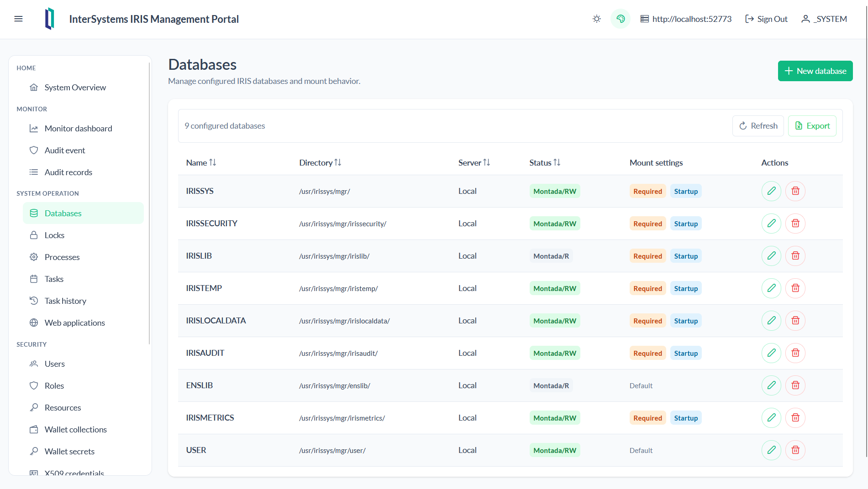Click the IRISAUDIT database name

205,353
